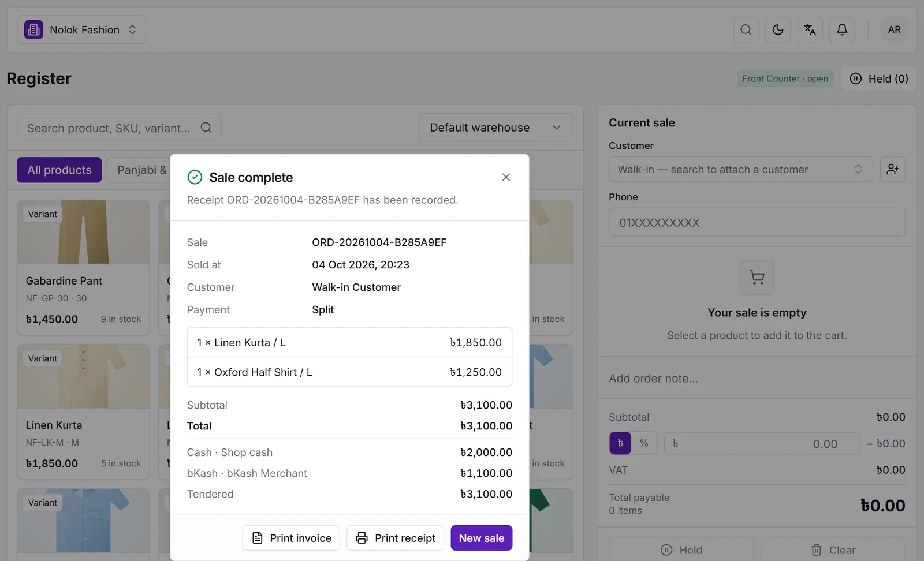Screen dimensions: 924x561
Task: Expand the Nolok Fashion store switcher
Action: click(x=81, y=29)
